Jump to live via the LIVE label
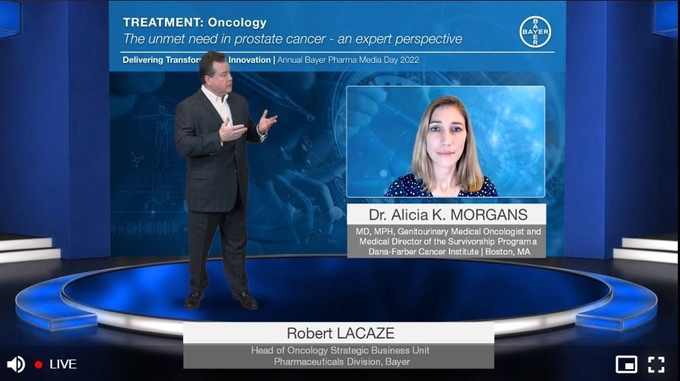The width and height of the screenshot is (680, 381). click(63, 365)
